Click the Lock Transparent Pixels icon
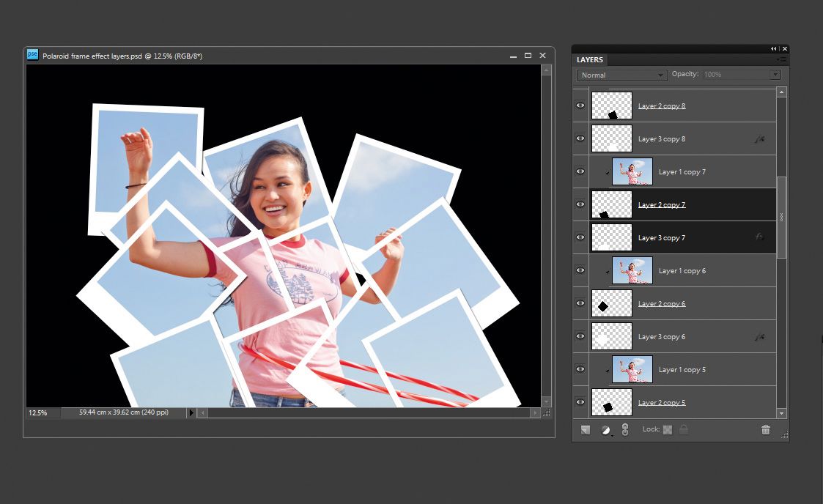The width and height of the screenshot is (823, 504). pyautogui.click(x=668, y=429)
